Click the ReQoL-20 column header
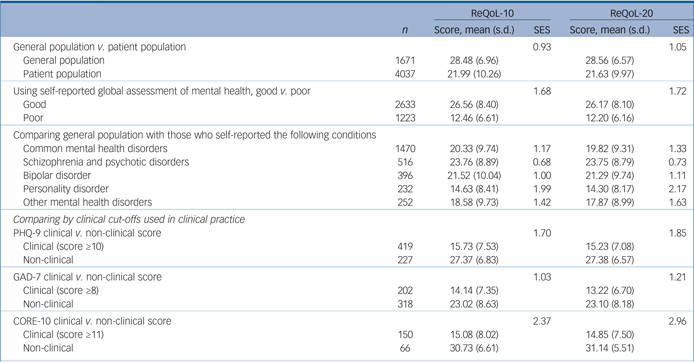 coord(631,13)
